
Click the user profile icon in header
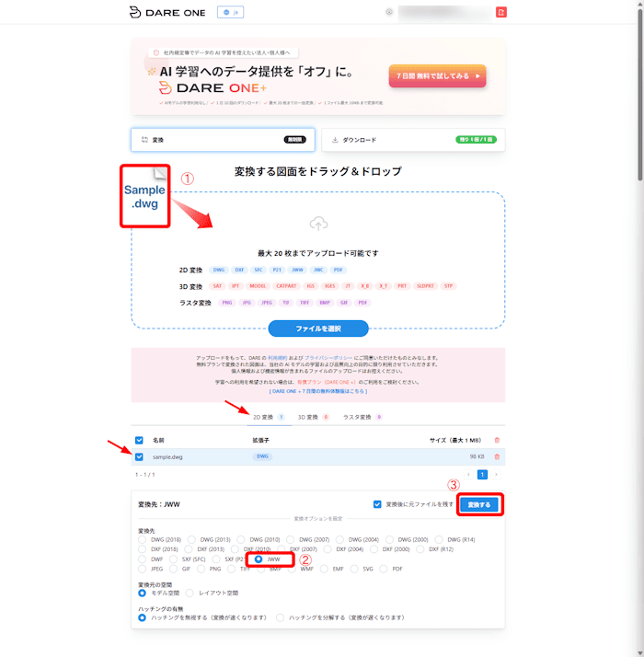(389, 12)
